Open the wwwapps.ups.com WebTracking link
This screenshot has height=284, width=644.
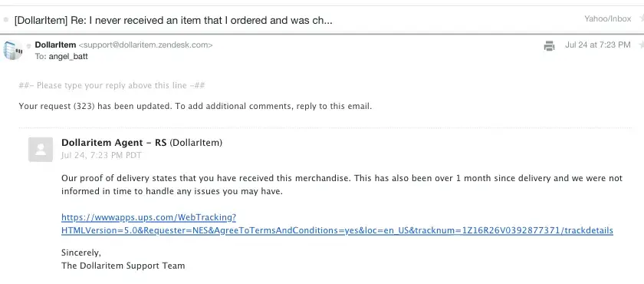point(149,217)
